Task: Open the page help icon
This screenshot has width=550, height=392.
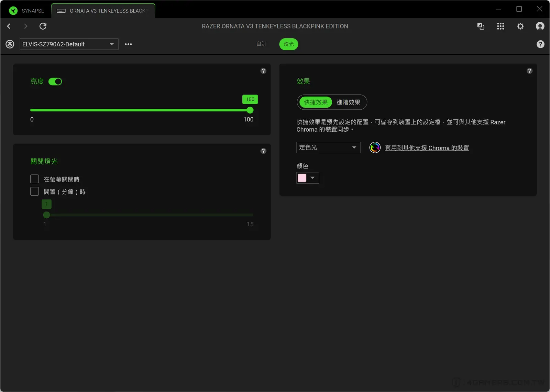Action: pos(540,44)
